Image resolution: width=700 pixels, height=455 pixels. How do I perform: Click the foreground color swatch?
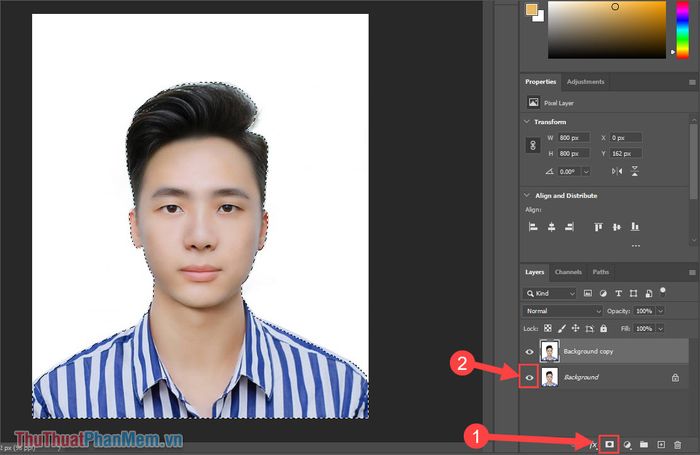(531, 9)
